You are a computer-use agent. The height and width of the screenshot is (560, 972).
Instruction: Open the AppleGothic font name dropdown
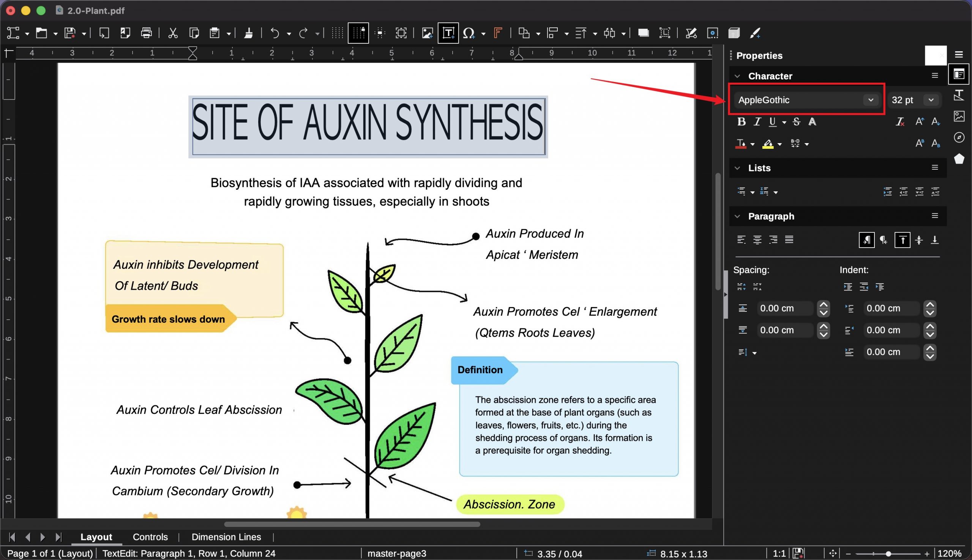pos(871,100)
